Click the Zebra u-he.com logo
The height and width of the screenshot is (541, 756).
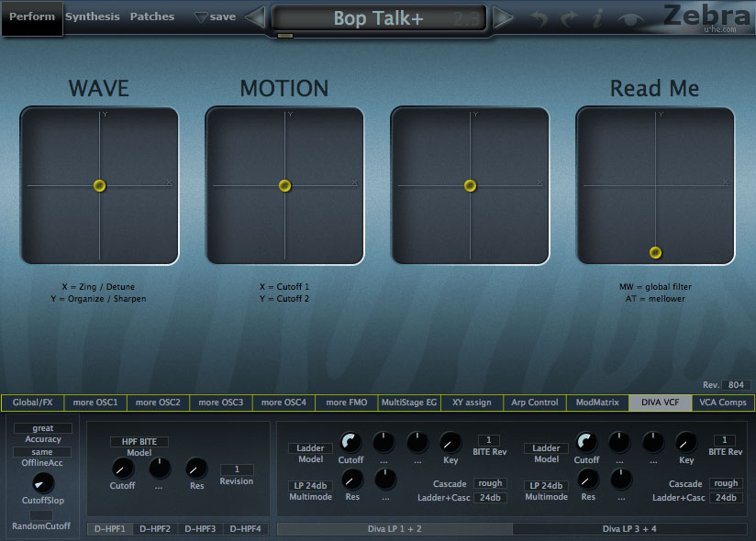point(706,17)
